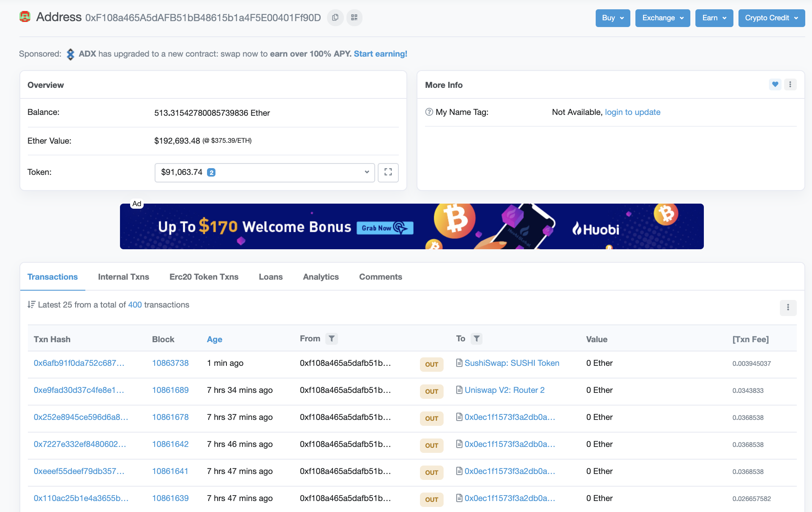Toggle the Age column format
The height and width of the screenshot is (512, 812).
click(x=215, y=339)
